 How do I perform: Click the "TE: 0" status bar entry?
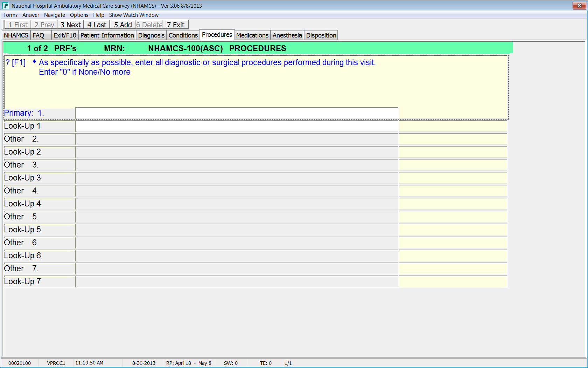[x=266, y=363]
